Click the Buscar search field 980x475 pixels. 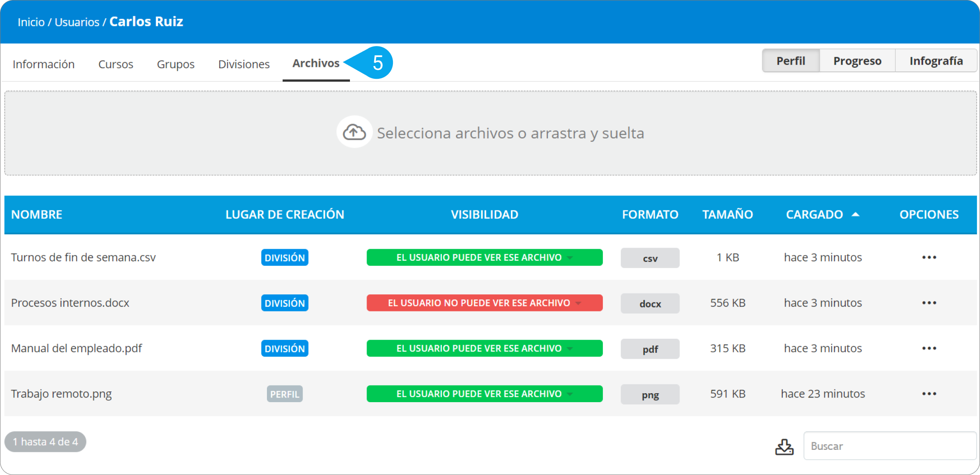[890, 446]
